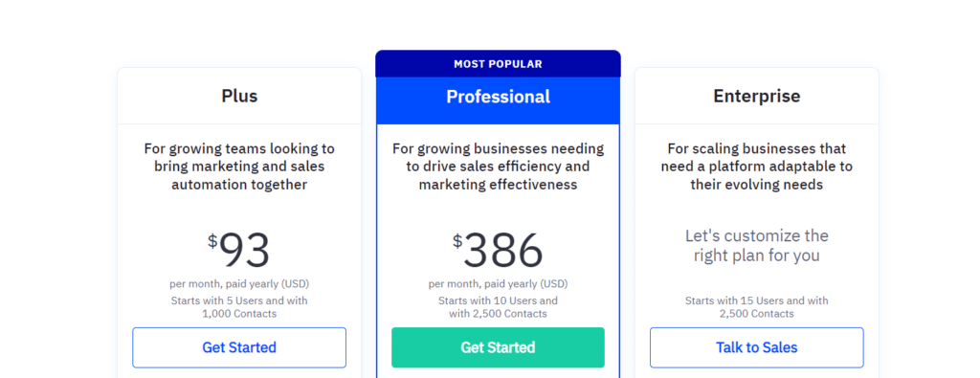Click the Enterprise description about scaling businesses

(x=757, y=167)
